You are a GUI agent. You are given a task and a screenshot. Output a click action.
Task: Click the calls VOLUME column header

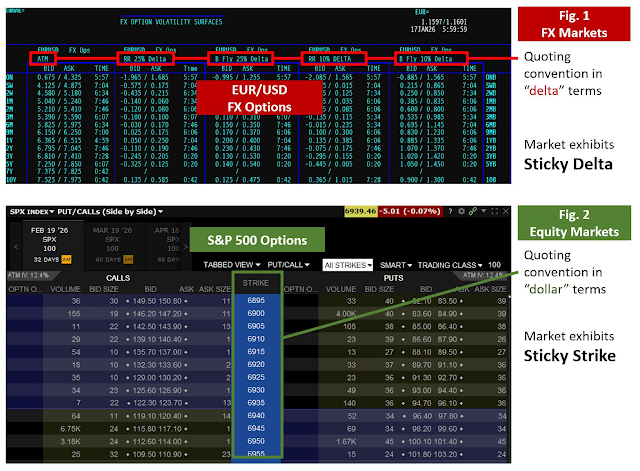point(65,289)
